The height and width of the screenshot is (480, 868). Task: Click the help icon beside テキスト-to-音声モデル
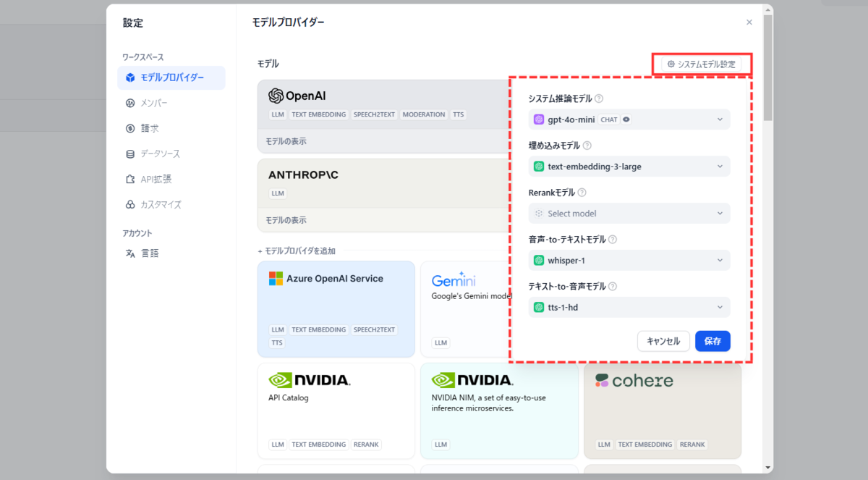point(612,287)
